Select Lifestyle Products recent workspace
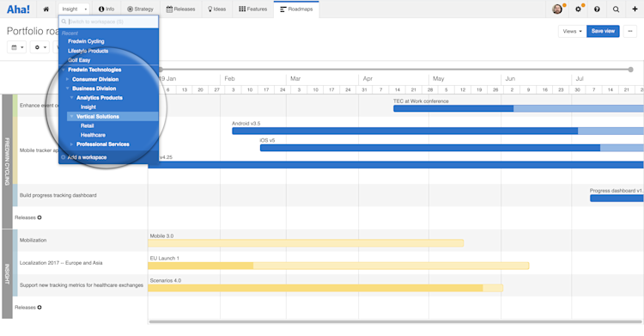 point(88,51)
